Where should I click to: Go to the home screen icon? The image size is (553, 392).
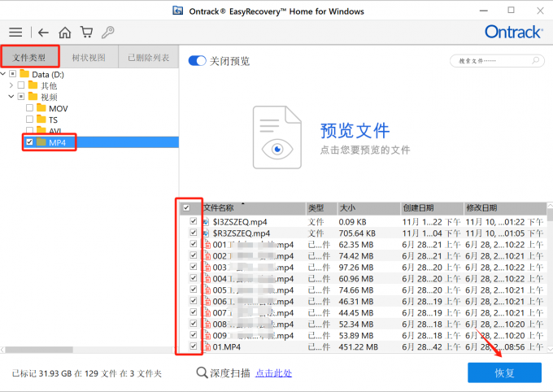point(65,33)
